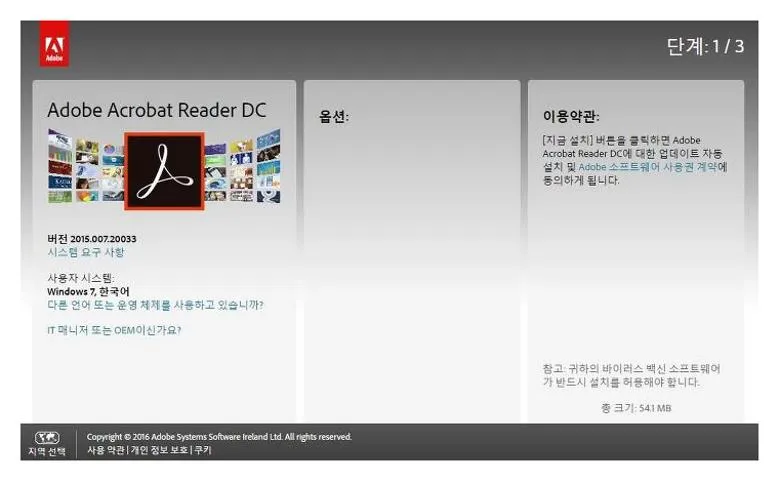Open the region selection globe icon
The image size is (779, 481).
[x=47, y=438]
